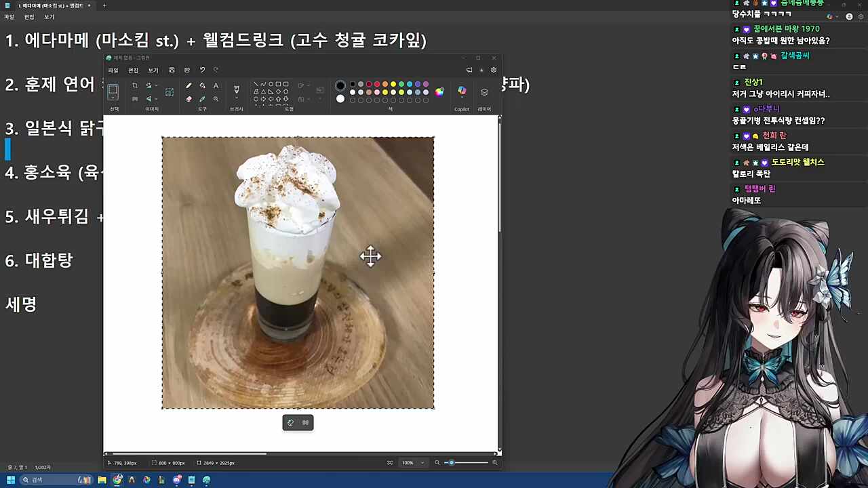Open the Windows Start button

11,480
